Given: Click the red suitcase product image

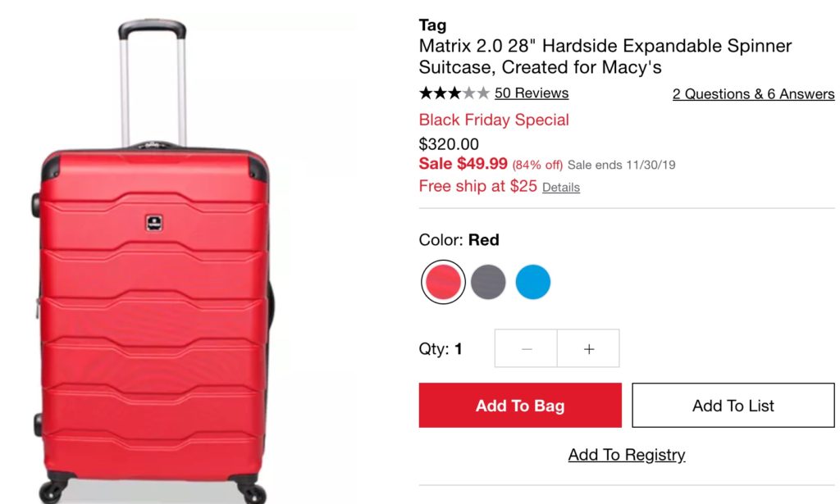Looking at the screenshot, I should coord(153,261).
